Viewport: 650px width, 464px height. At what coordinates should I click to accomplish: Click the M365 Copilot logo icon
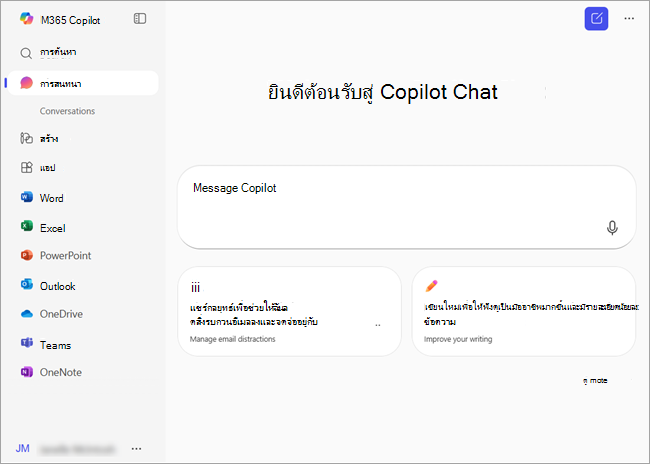click(27, 19)
